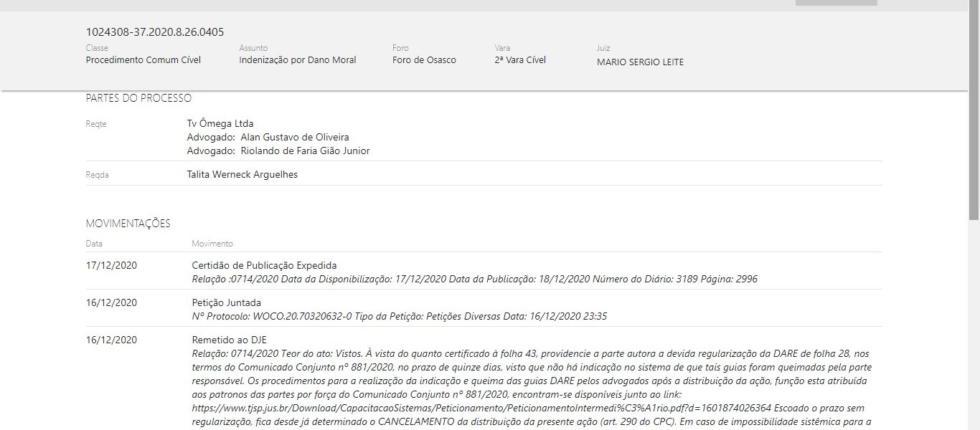Click judge name MARIO SERGIO LEITE

(x=640, y=62)
